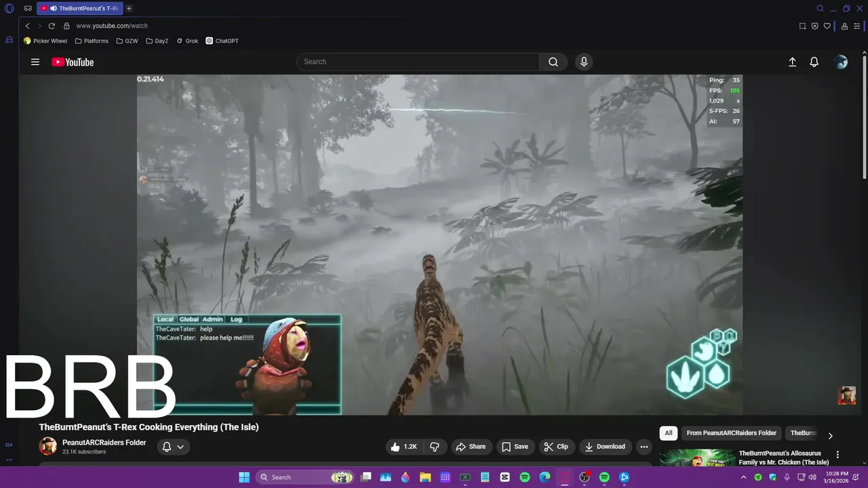The image size is (868, 488).
Task: Show more filter chips with arrow
Action: 830,436
